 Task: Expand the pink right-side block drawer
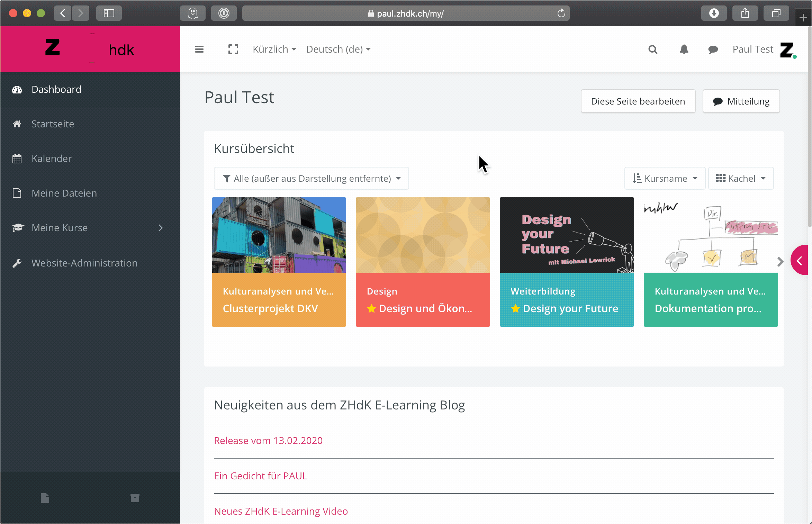800,260
